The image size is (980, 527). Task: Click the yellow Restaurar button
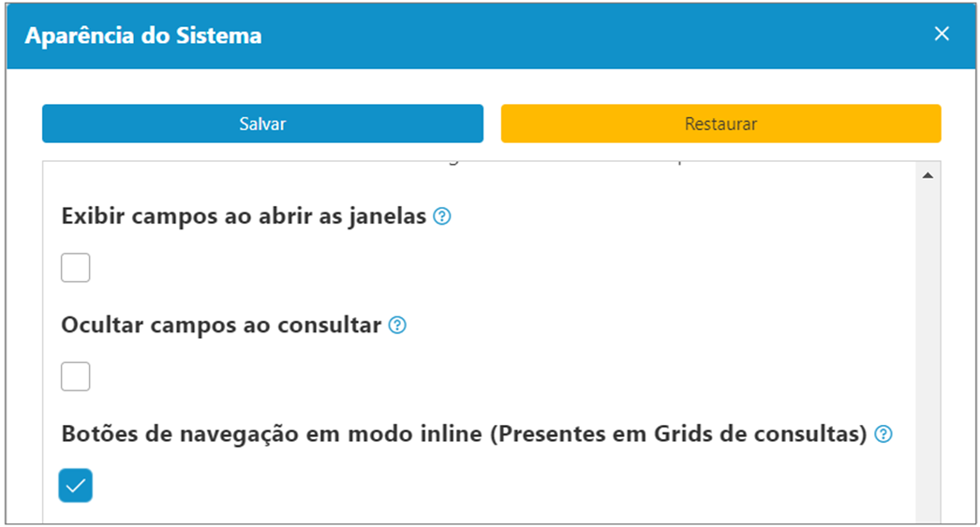tap(720, 124)
